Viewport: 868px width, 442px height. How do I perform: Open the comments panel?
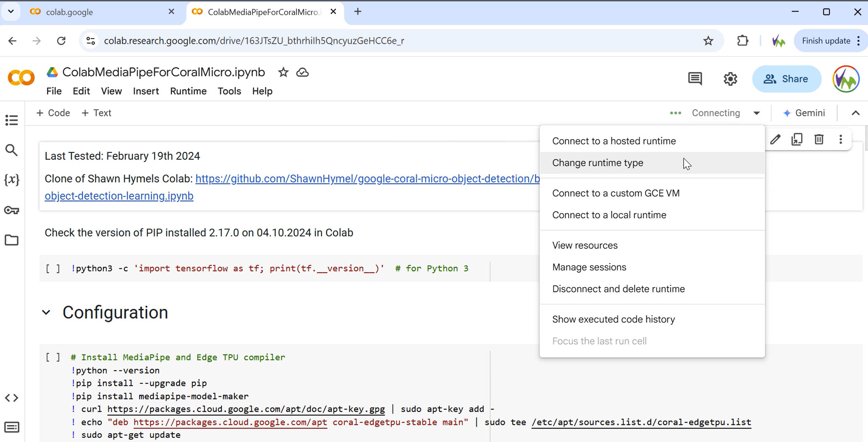click(x=695, y=79)
